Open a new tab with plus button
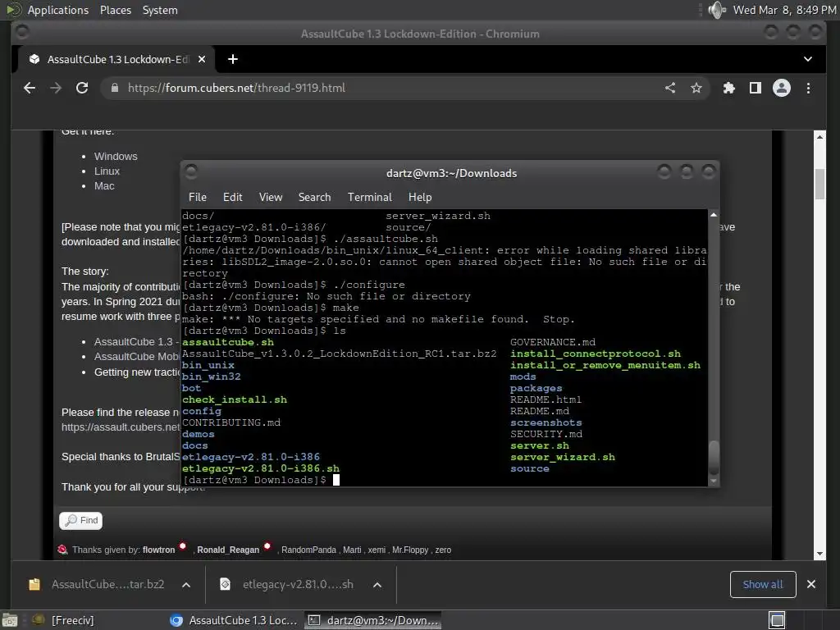The width and height of the screenshot is (840, 630). pyautogui.click(x=232, y=59)
